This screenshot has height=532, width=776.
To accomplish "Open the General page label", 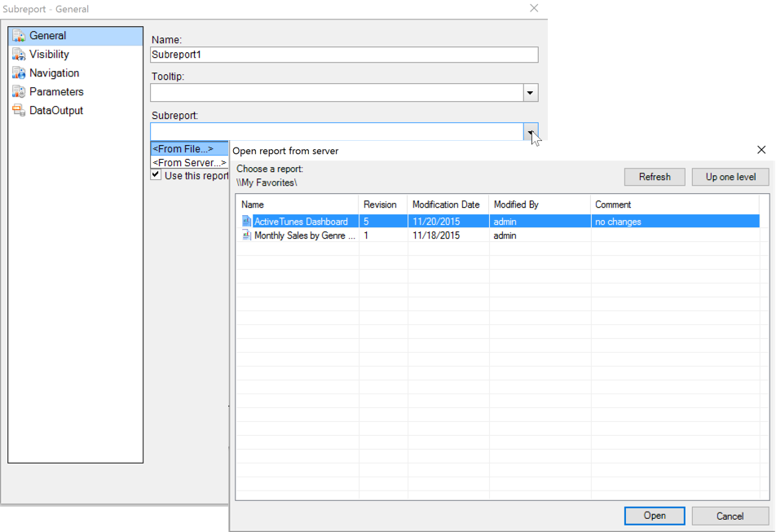I will coord(47,36).
